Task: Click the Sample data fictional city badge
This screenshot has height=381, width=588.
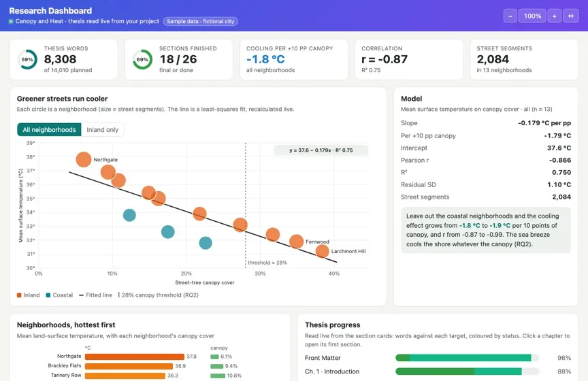Action: (200, 21)
